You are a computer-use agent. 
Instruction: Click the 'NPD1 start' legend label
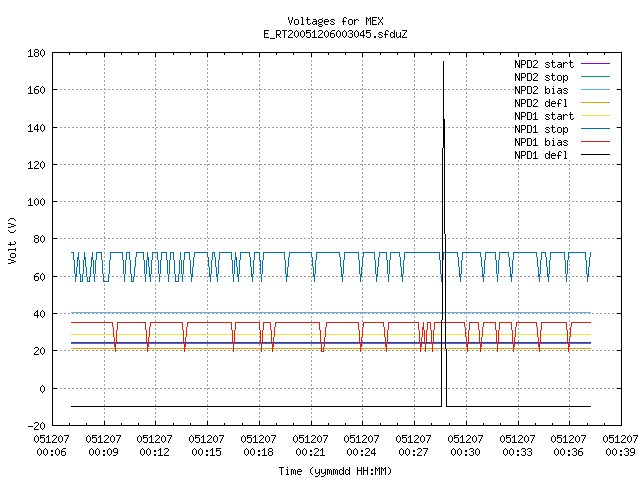click(x=544, y=116)
